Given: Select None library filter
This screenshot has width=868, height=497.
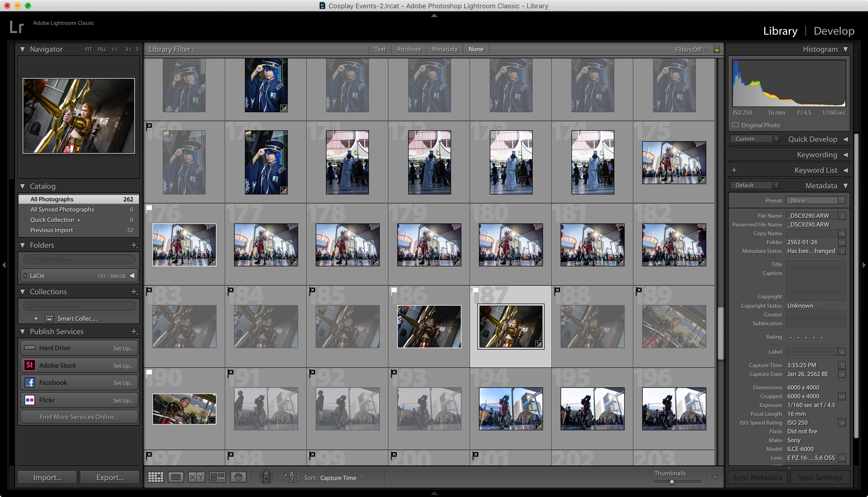Looking at the screenshot, I should tap(476, 49).
